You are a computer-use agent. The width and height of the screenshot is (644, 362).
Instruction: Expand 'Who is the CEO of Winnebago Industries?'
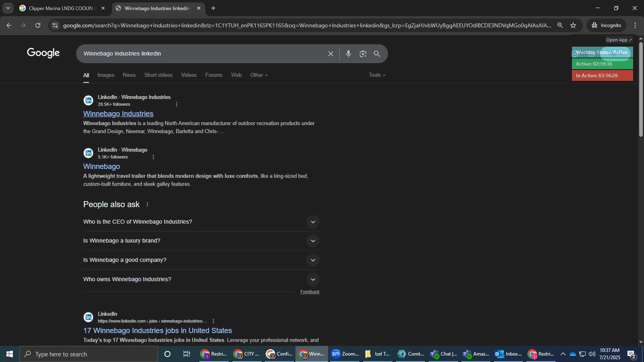coord(201,222)
